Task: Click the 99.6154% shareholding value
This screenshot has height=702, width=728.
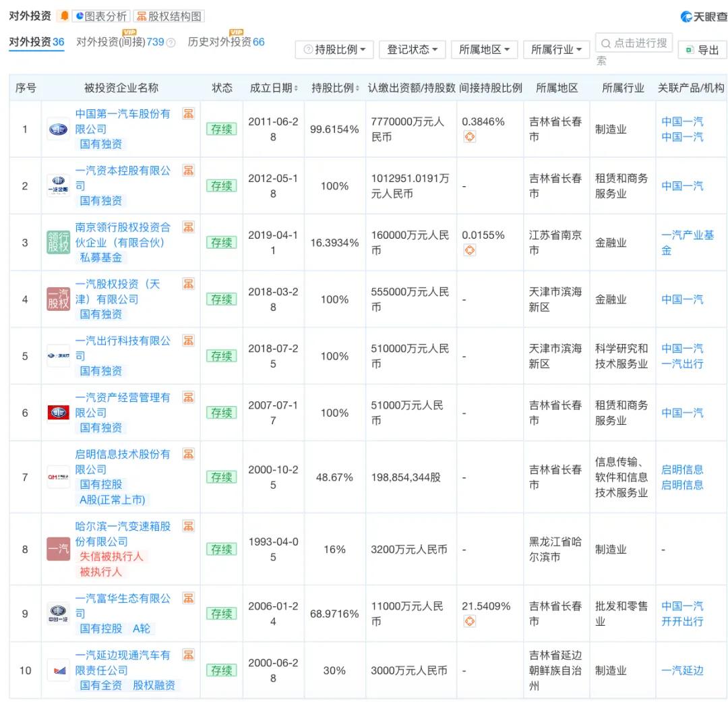Action: [x=334, y=129]
